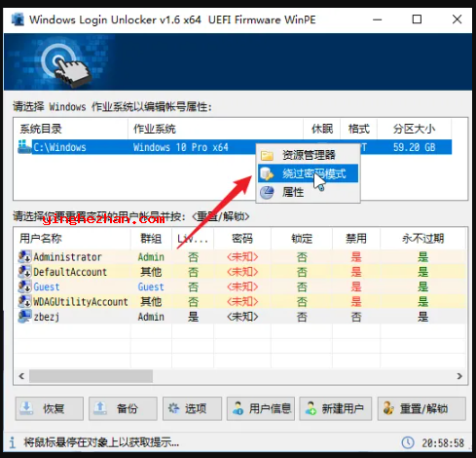Screen dimensions: 476x458
Task: Click the info icon in status bar
Action: click(x=13, y=442)
